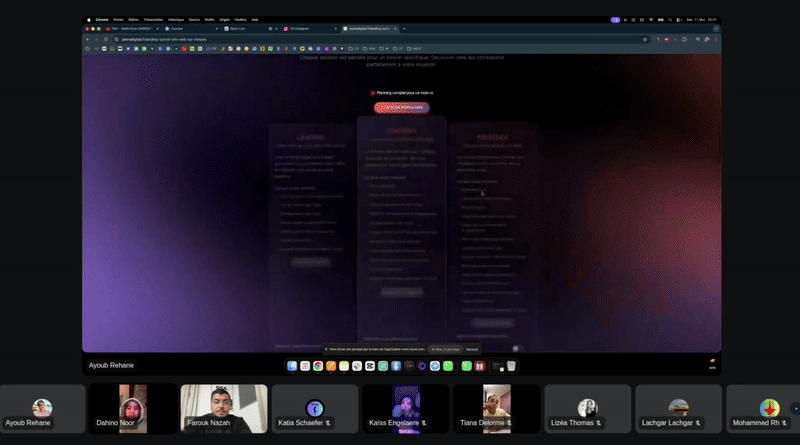This screenshot has width=800, height=445.
Task: Click Farouk Nazah's video thumbnail
Action: click(x=224, y=408)
